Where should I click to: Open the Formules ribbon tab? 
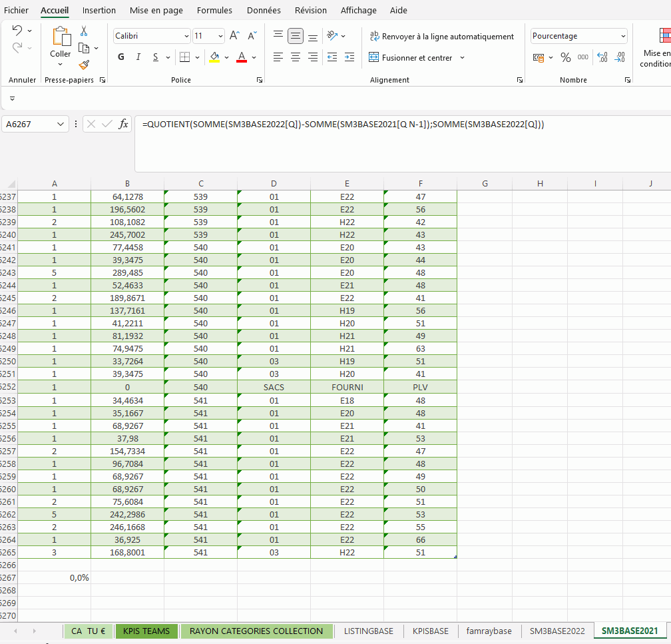point(214,10)
